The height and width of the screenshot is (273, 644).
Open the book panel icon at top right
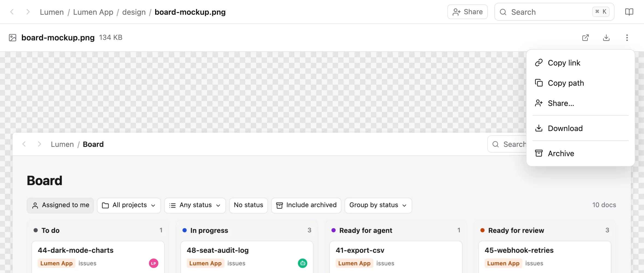(629, 12)
